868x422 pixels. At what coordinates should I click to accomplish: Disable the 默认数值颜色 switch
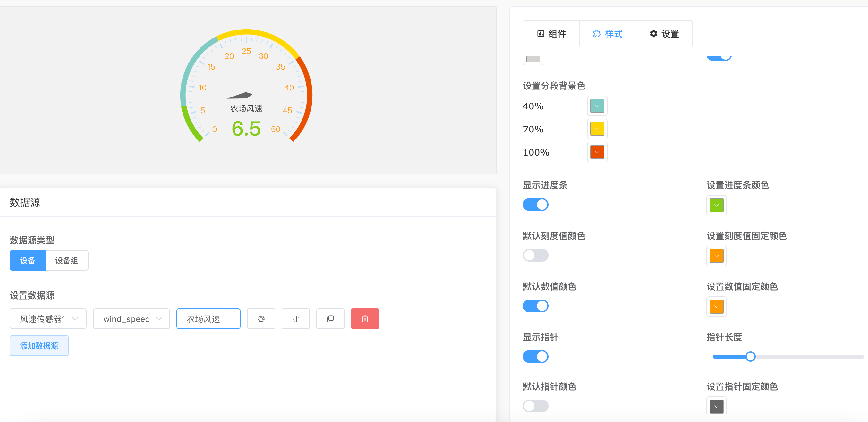(535, 306)
